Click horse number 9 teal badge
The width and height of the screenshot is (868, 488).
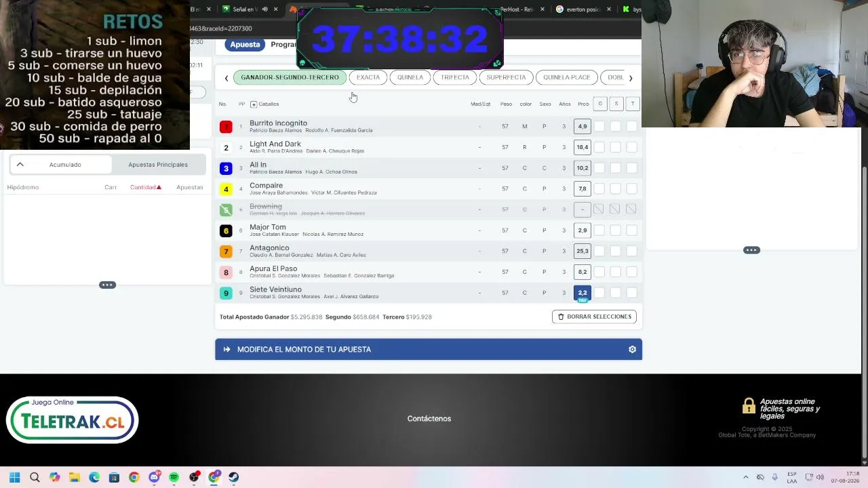point(226,293)
